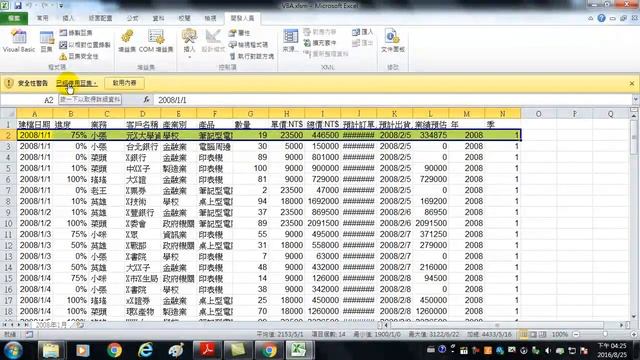Click the Select All corner of the grid
This screenshot has height=360, width=640.
[x=8, y=113]
